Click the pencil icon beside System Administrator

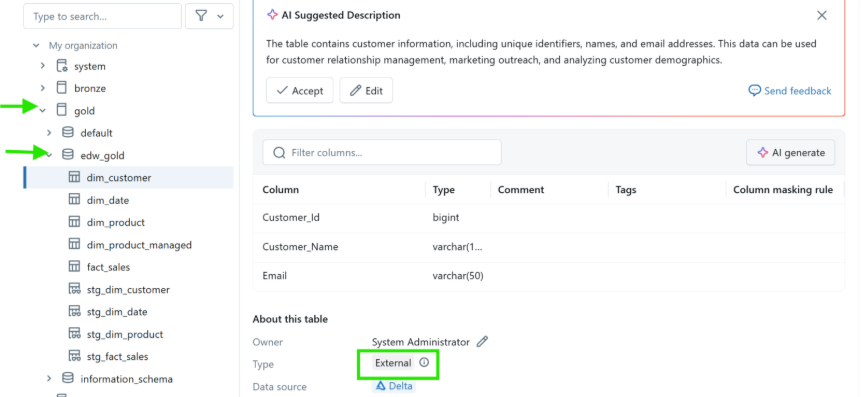(x=482, y=342)
